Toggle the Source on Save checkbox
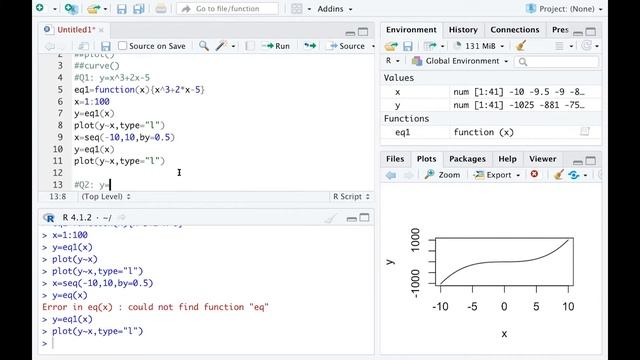This screenshot has width=640, height=360. click(122, 46)
